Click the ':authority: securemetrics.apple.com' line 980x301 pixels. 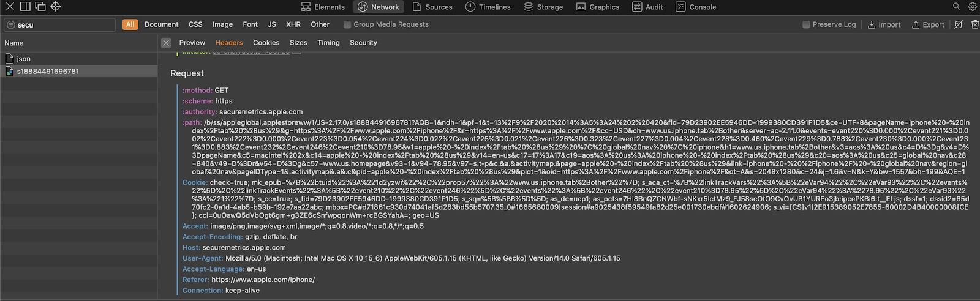243,112
